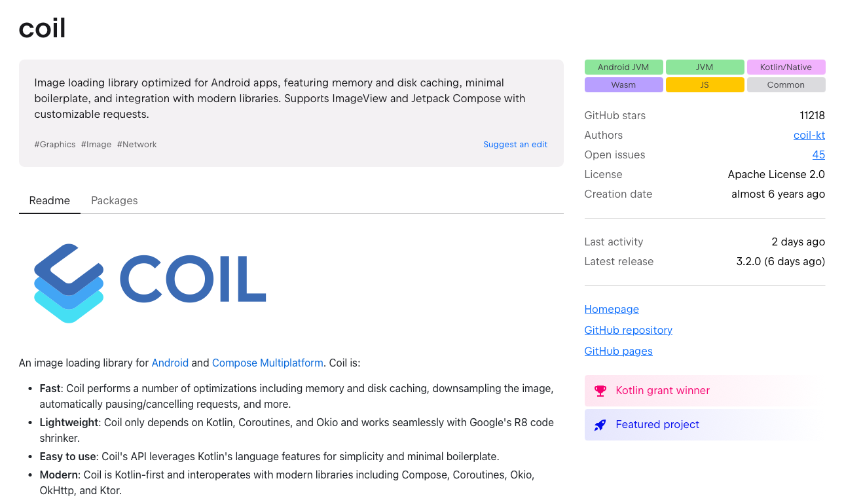The image size is (844, 504).
Task: Open the GitHub repository link
Action: [628, 330]
